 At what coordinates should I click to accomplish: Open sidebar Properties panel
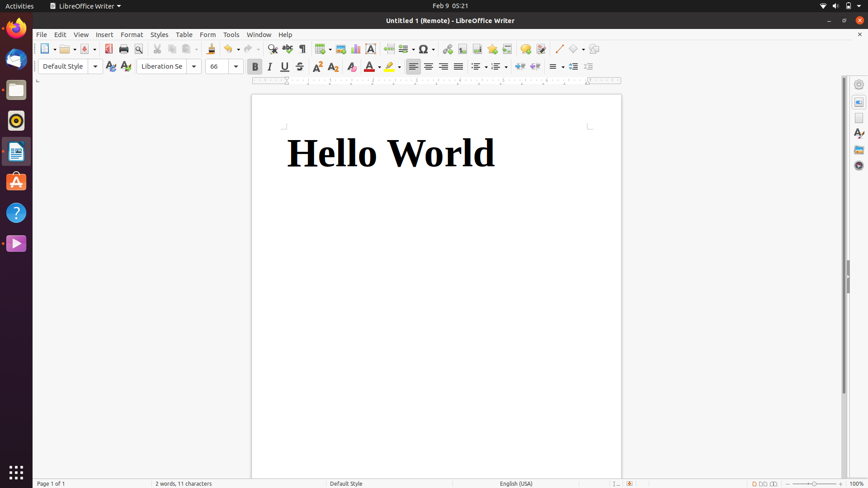[859, 102]
